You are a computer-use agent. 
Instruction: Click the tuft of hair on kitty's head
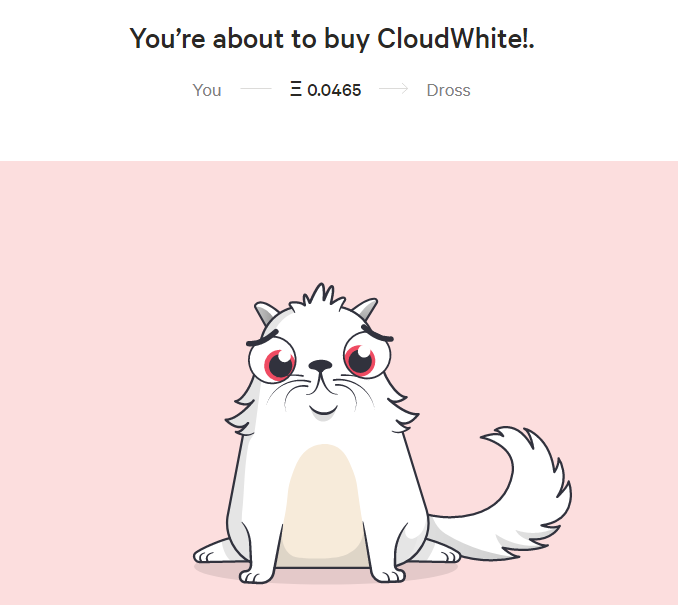tap(320, 296)
